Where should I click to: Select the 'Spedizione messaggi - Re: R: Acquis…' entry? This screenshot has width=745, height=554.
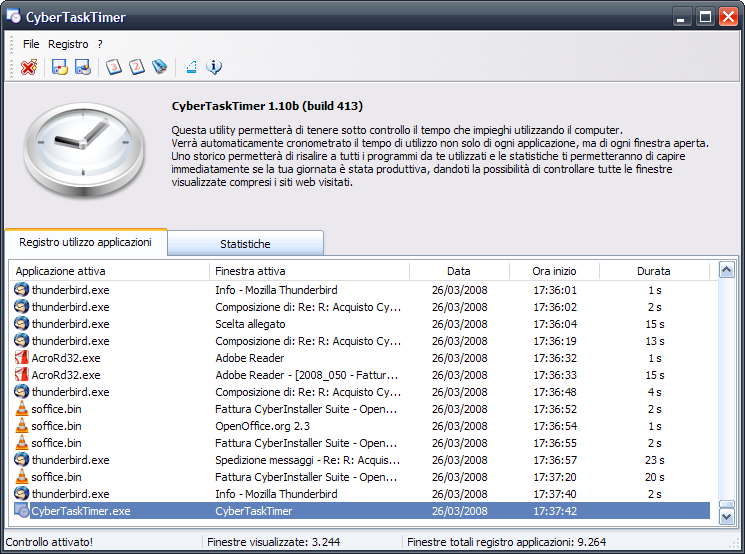tap(307, 460)
